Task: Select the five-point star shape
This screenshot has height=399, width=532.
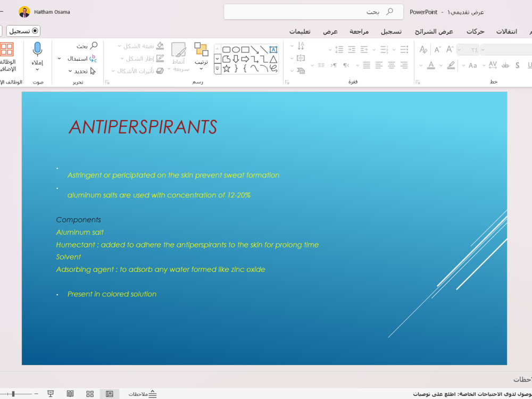Action: click(226, 69)
